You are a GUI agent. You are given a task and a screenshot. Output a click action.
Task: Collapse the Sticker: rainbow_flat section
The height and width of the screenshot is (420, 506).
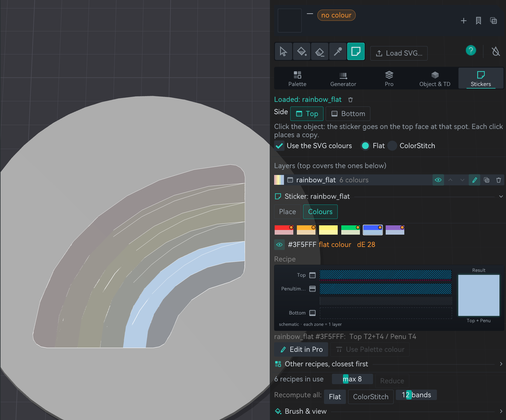pos(501,196)
